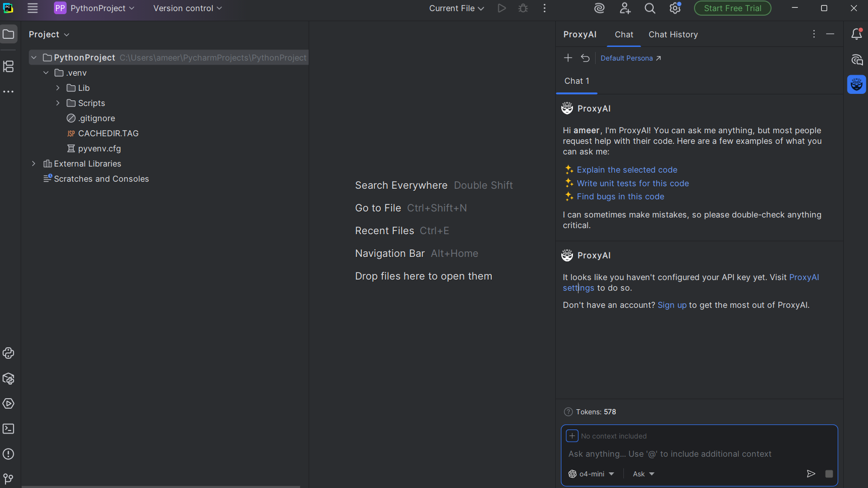Click the Project panel horizontal scrollbar
The image size is (868, 488).
coord(161,486)
